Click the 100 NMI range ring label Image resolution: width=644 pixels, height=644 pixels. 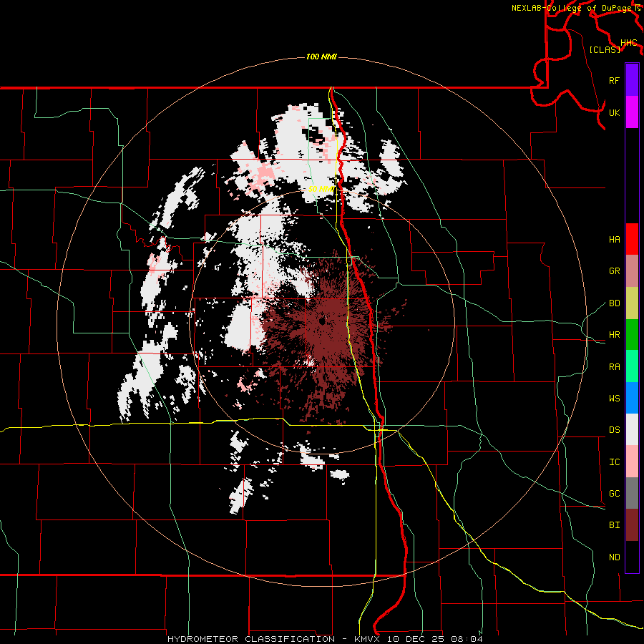pyautogui.click(x=321, y=57)
